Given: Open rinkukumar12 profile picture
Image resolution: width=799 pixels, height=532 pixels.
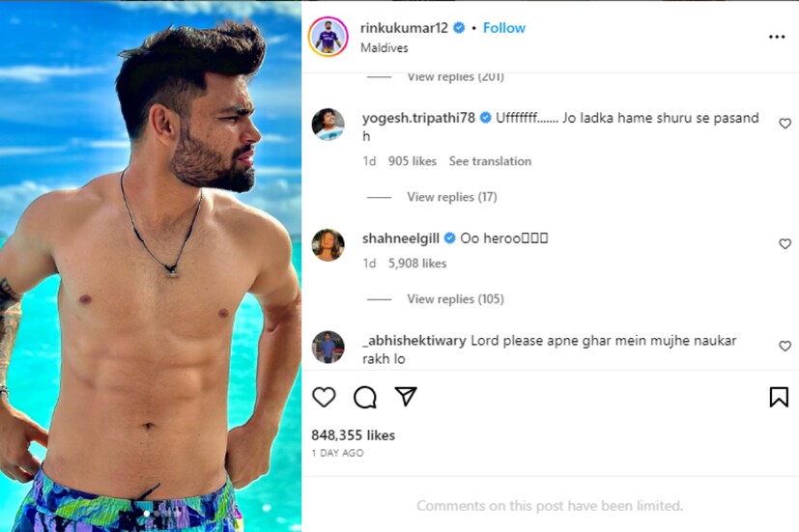Looking at the screenshot, I should [x=328, y=37].
